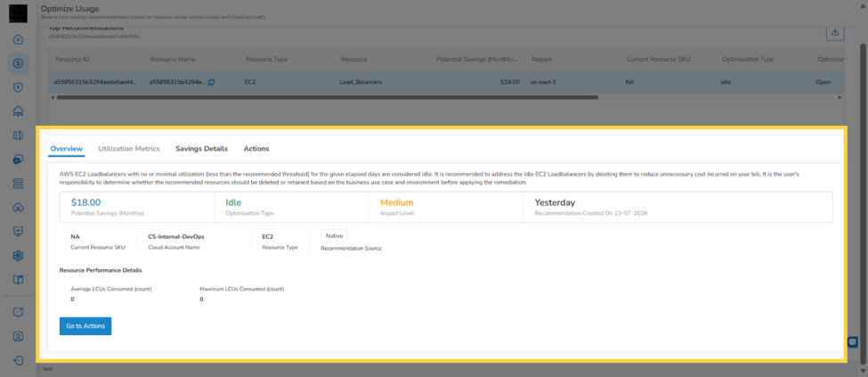Click the Open status cell in row
This screenshot has height=377, width=868.
823,82
